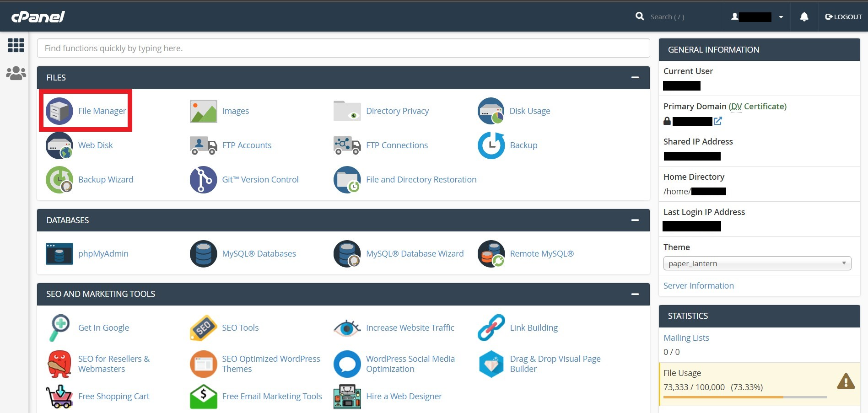The width and height of the screenshot is (868, 413).
Task: Select the Images tool icon
Action: tap(203, 111)
